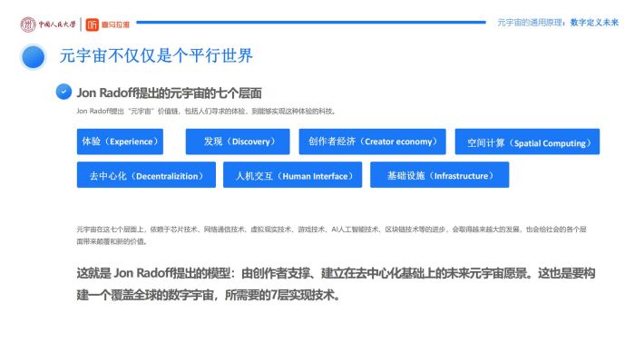The height and width of the screenshot is (362, 644).
Task: Click the header text 数字定义未来
Action: pos(594,23)
